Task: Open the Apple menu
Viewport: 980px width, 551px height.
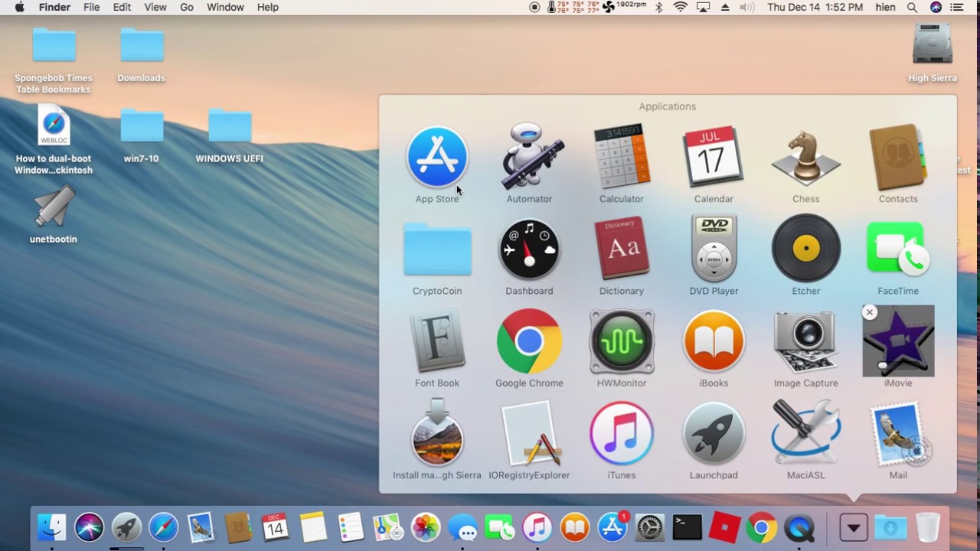Action: 19,7
